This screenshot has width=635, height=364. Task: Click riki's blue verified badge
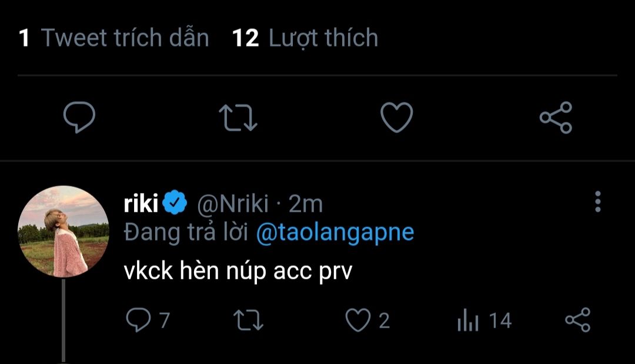click(175, 204)
